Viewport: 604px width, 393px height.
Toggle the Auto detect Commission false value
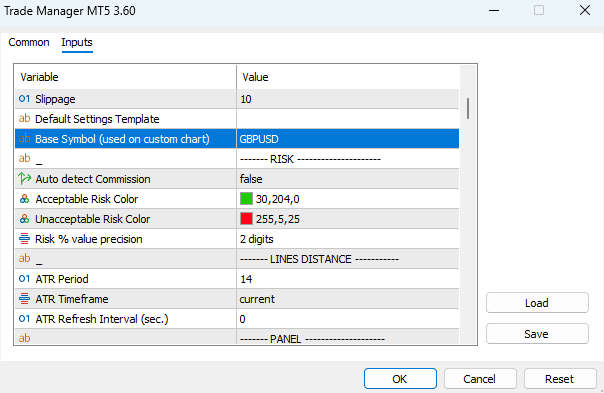click(251, 179)
